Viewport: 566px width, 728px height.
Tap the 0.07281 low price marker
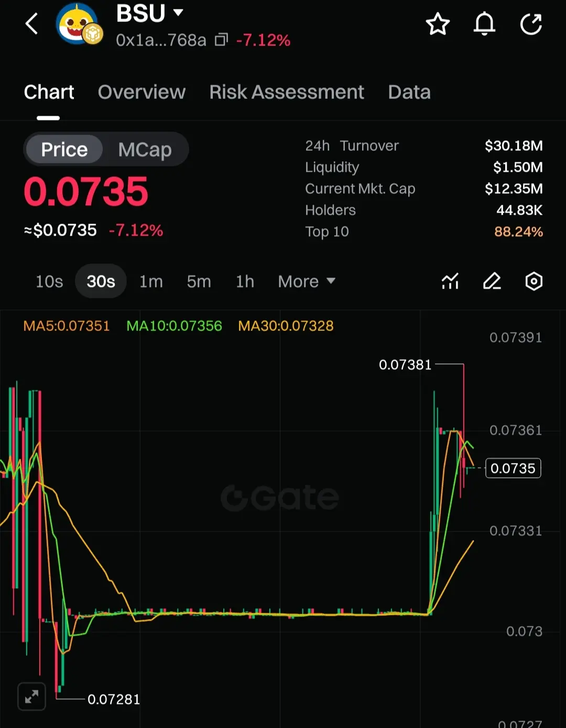(114, 699)
